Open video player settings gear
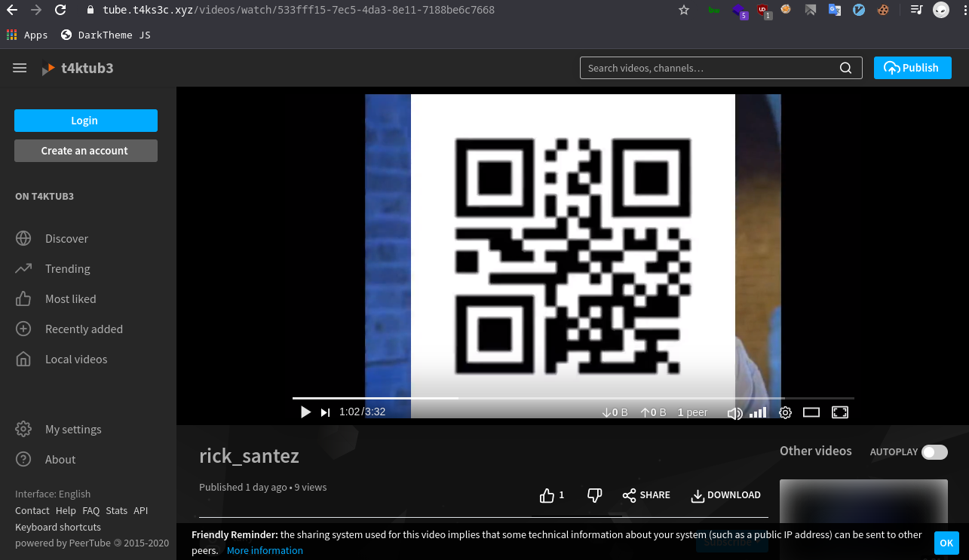 click(785, 412)
